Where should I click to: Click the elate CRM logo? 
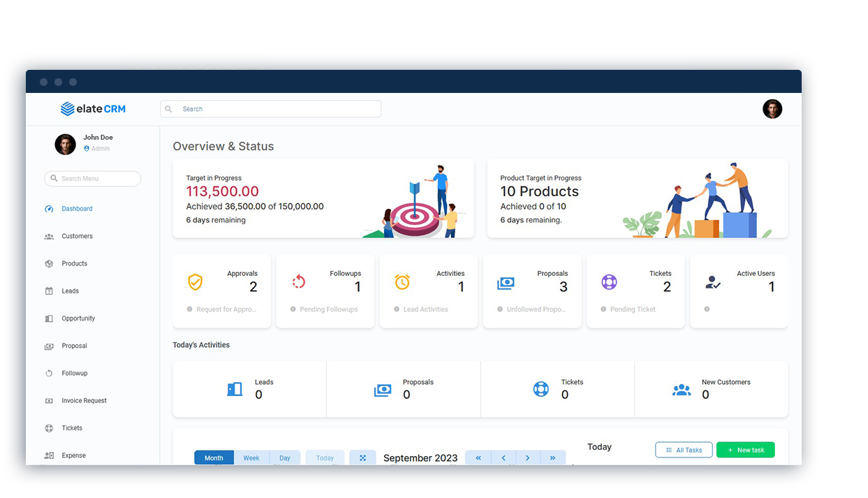click(x=93, y=109)
